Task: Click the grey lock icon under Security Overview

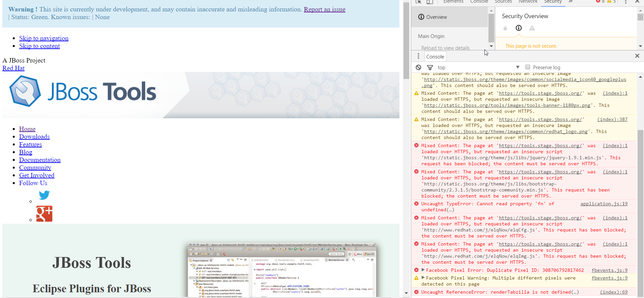Action: [505, 28]
